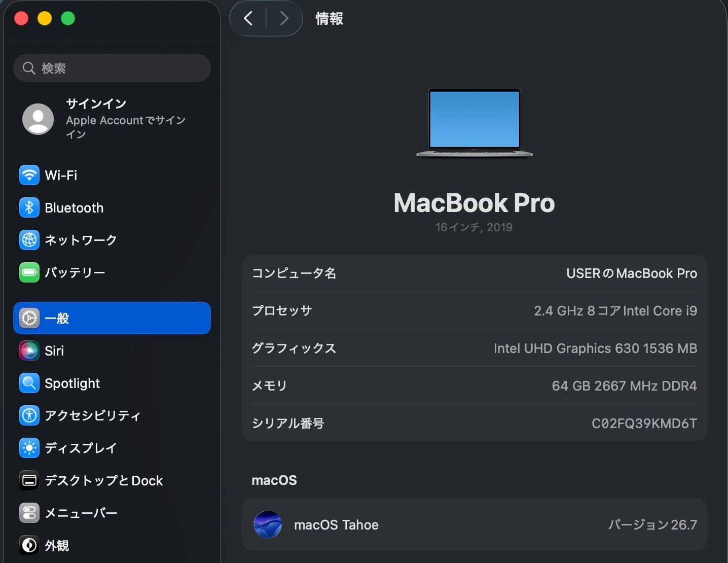Screen dimensions: 728x563
Task: Click the 検索 search field
Action: (112, 68)
